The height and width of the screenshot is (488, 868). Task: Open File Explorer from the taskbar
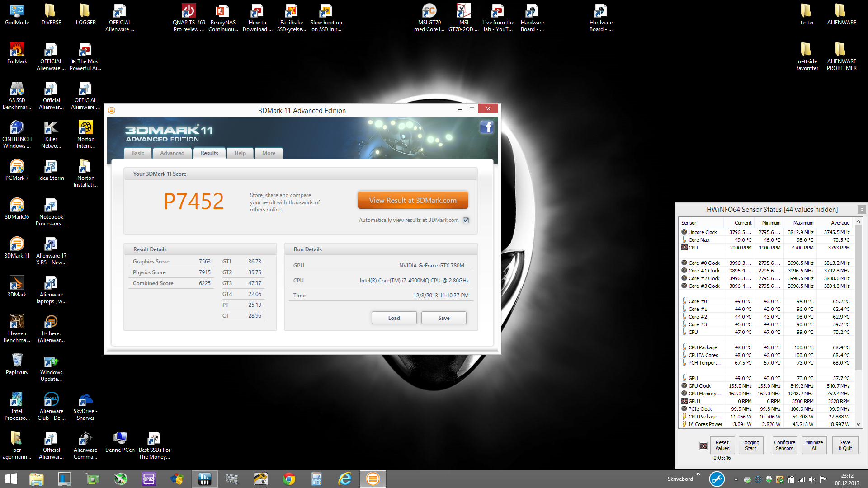pyautogui.click(x=37, y=479)
